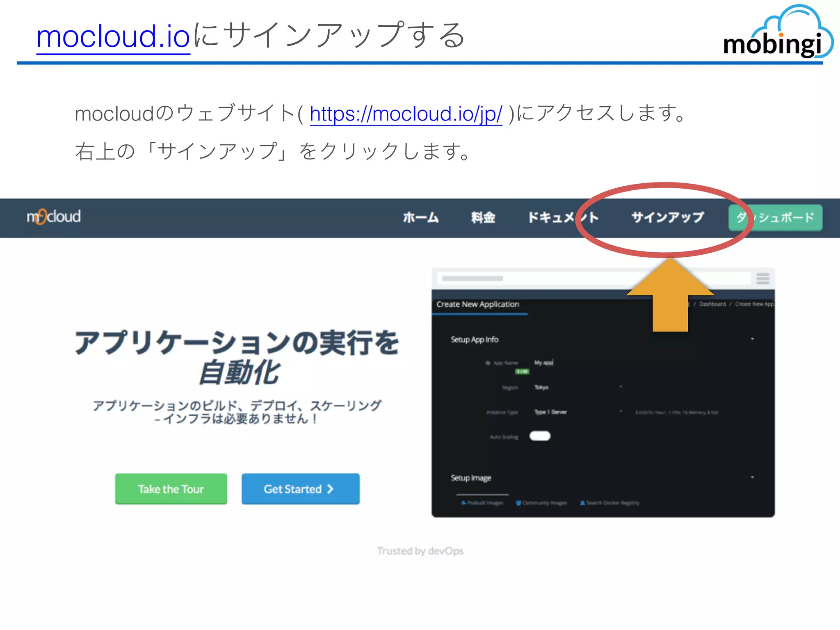Viewport: 840px width, 630px height.
Task: Open the 料金 pricing menu item
Action: (x=483, y=217)
